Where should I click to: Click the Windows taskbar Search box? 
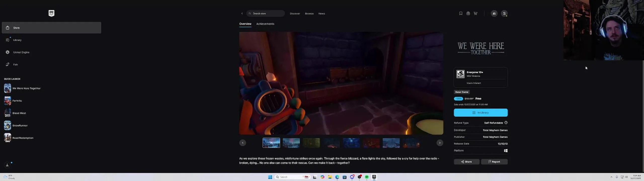click(293, 177)
